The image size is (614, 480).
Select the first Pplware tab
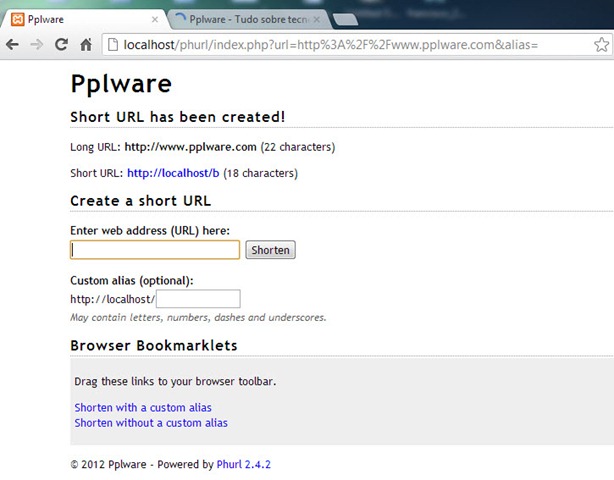click(84, 20)
